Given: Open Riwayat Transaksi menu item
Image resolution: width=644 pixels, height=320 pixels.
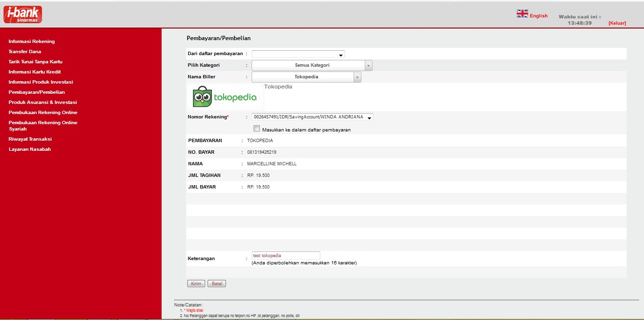Looking at the screenshot, I should (x=30, y=139).
